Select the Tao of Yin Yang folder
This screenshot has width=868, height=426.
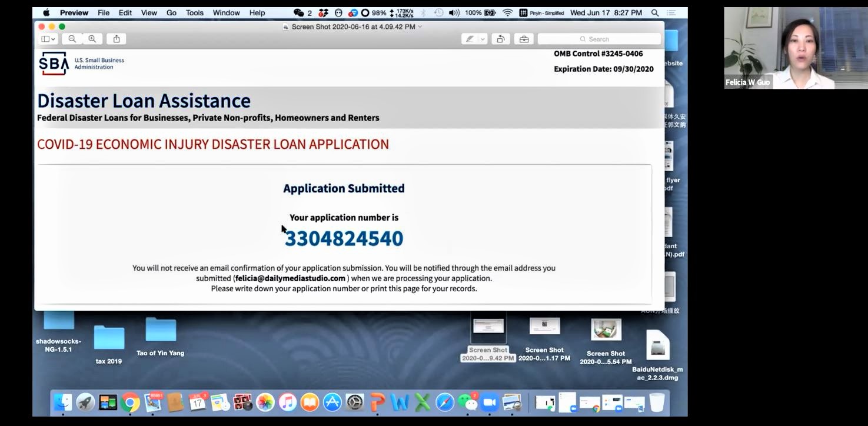click(x=161, y=337)
